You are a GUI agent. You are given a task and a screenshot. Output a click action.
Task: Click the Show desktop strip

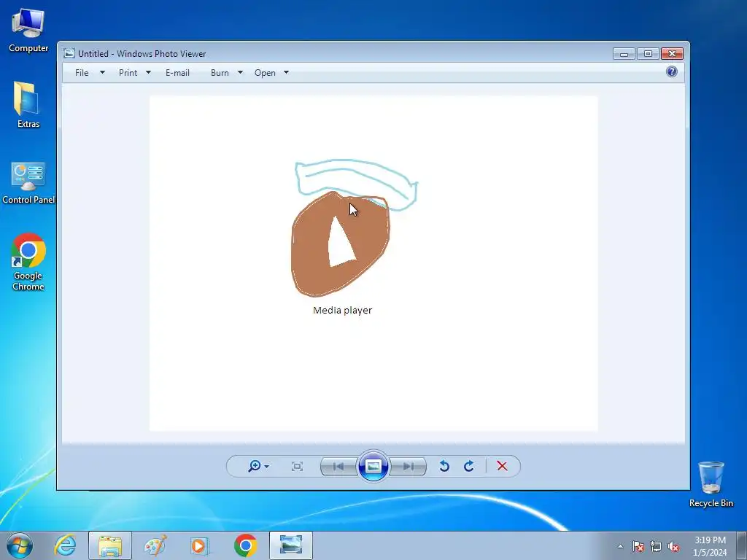742,545
